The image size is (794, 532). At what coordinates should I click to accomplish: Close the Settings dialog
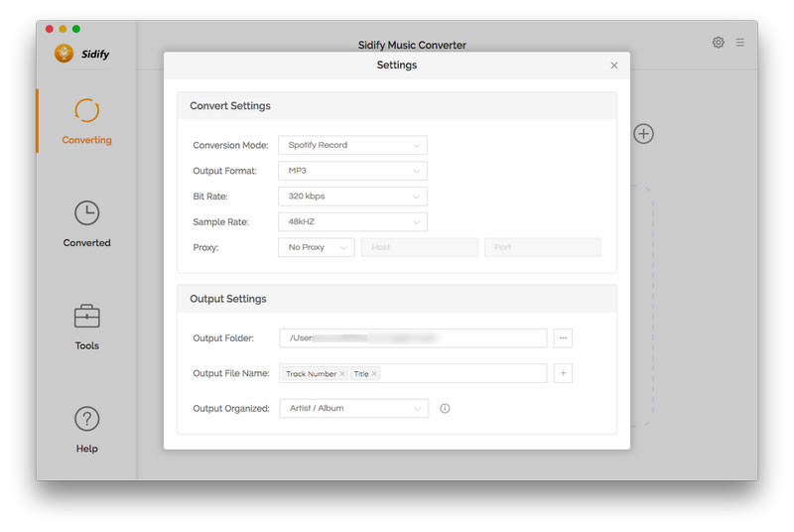click(614, 66)
